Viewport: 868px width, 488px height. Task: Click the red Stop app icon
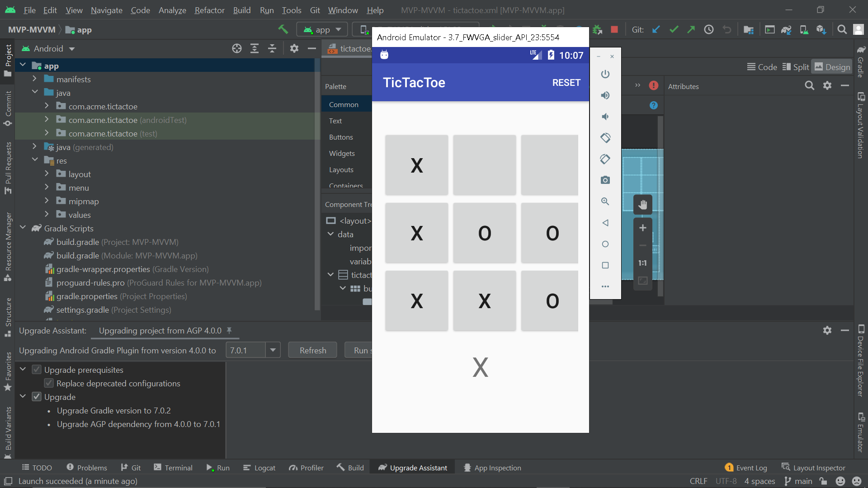(x=614, y=30)
